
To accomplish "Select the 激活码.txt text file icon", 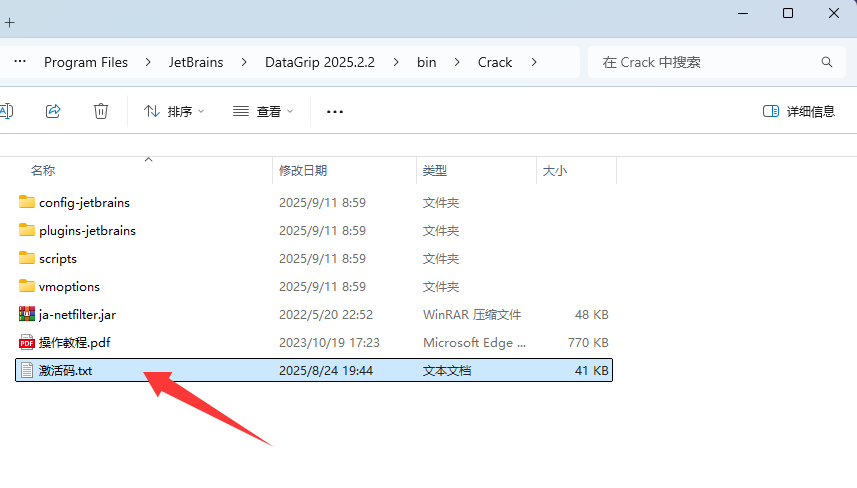I will (26, 370).
